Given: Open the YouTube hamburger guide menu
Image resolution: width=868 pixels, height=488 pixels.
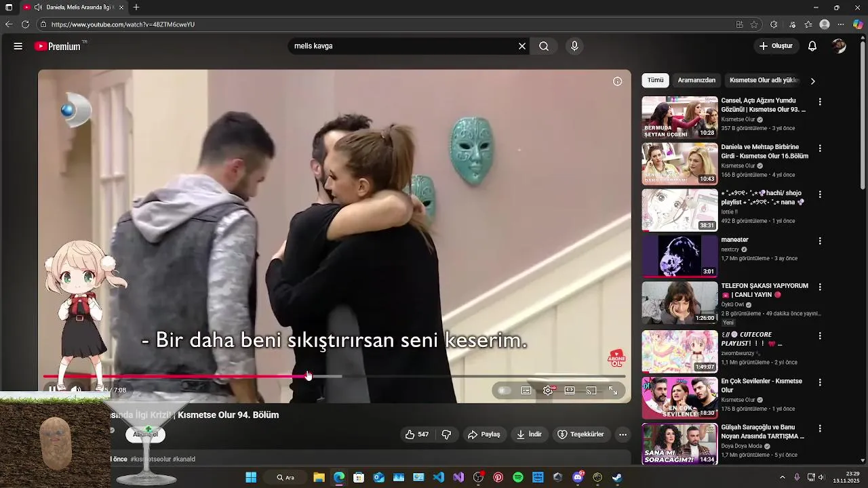Looking at the screenshot, I should 18,46.
